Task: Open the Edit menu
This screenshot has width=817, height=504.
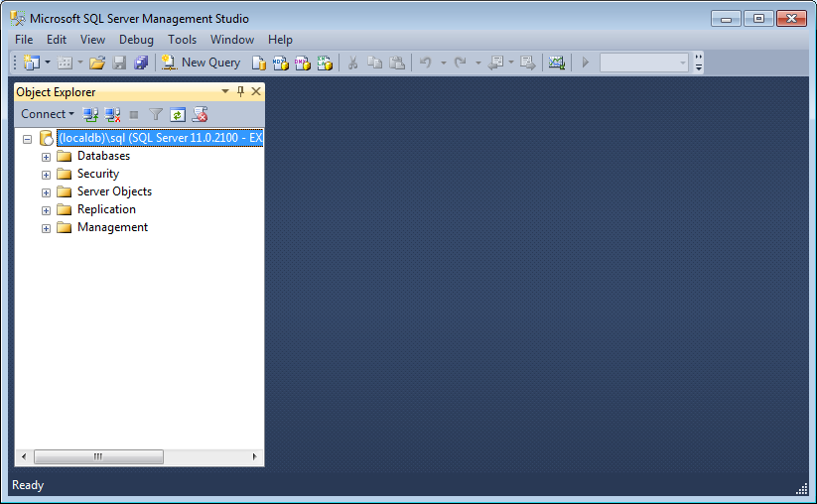Action: pos(57,40)
